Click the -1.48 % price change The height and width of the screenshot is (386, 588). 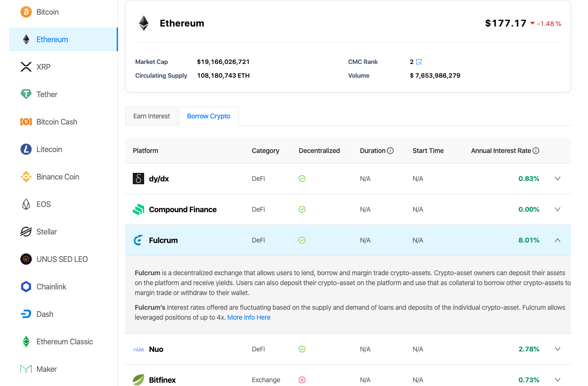click(x=549, y=24)
